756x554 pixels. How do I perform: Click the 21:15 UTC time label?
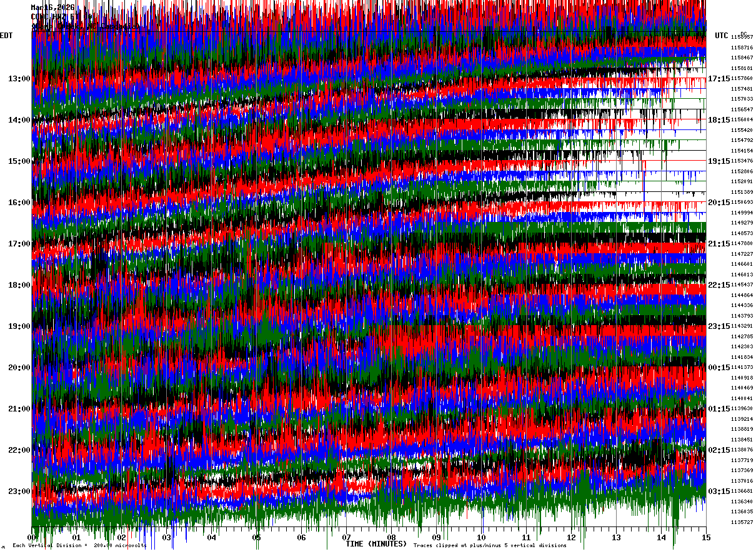point(719,244)
